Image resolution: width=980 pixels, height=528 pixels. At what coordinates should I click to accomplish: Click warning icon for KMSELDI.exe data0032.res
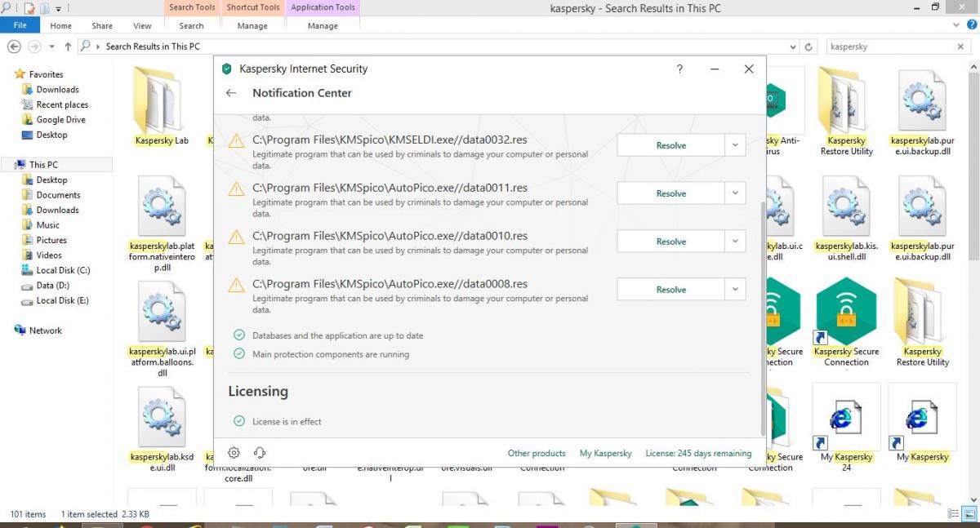(x=236, y=141)
